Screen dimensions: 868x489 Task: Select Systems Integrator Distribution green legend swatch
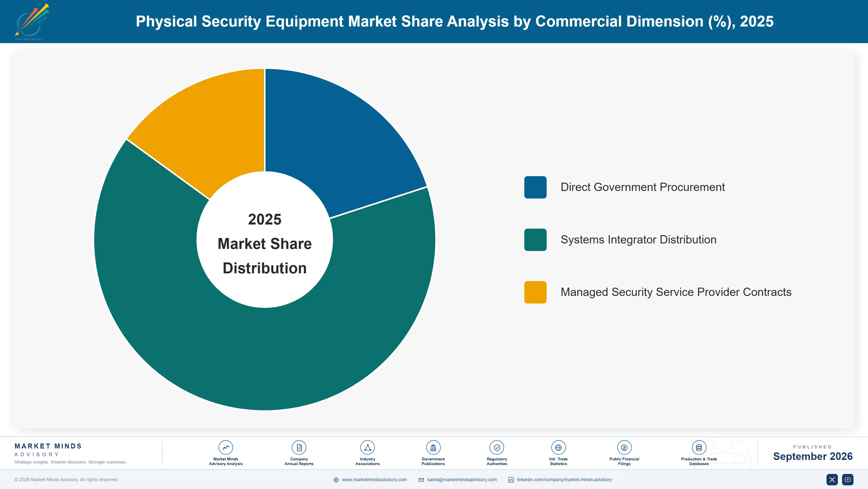point(535,240)
